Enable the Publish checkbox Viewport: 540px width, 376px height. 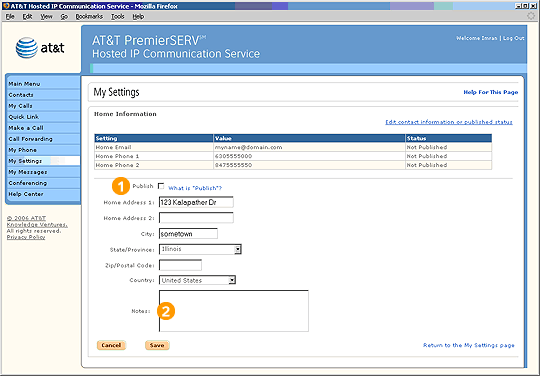(x=161, y=186)
